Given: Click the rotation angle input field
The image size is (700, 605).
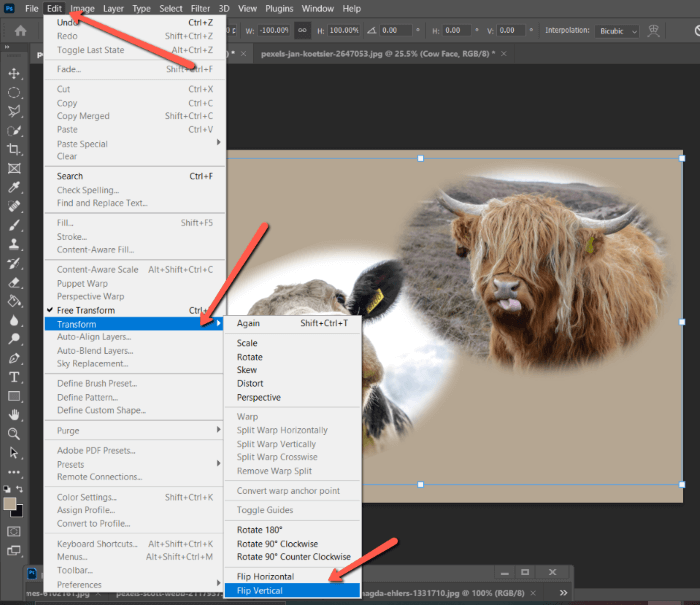Looking at the screenshot, I should 395,30.
